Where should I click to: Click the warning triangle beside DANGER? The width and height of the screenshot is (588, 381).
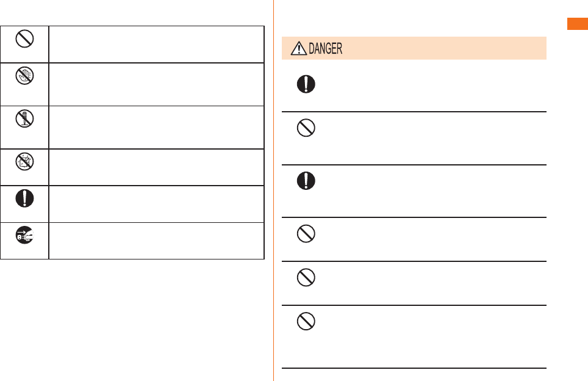298,49
